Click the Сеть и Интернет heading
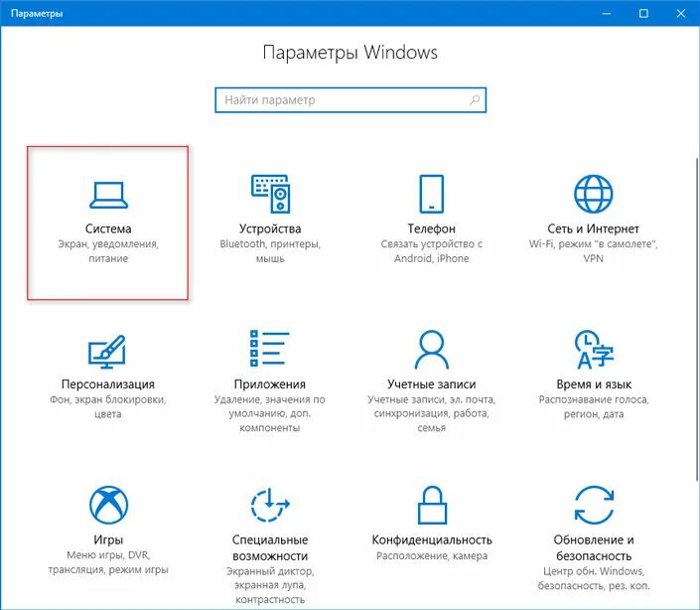 click(x=594, y=229)
